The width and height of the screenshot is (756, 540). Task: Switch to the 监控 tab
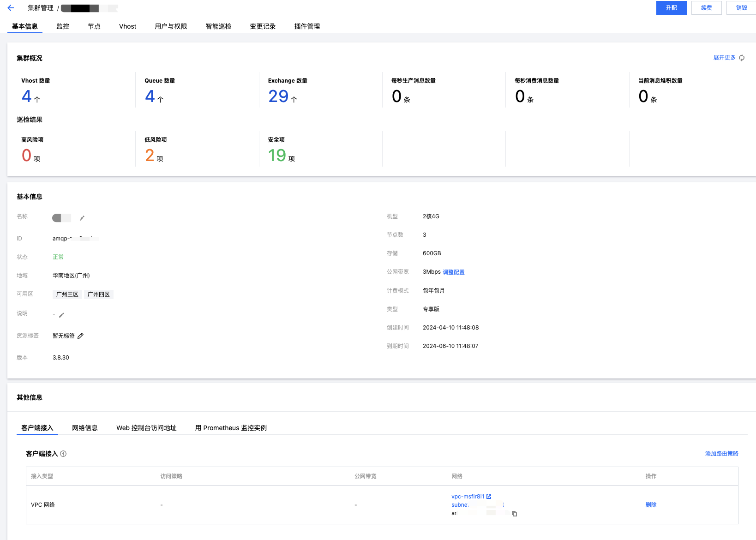(x=63, y=26)
